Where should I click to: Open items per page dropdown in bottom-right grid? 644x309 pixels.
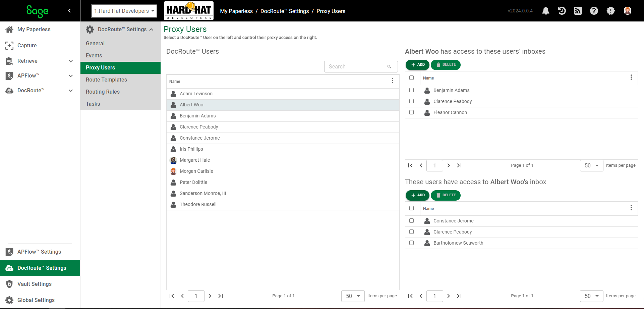[592, 296]
